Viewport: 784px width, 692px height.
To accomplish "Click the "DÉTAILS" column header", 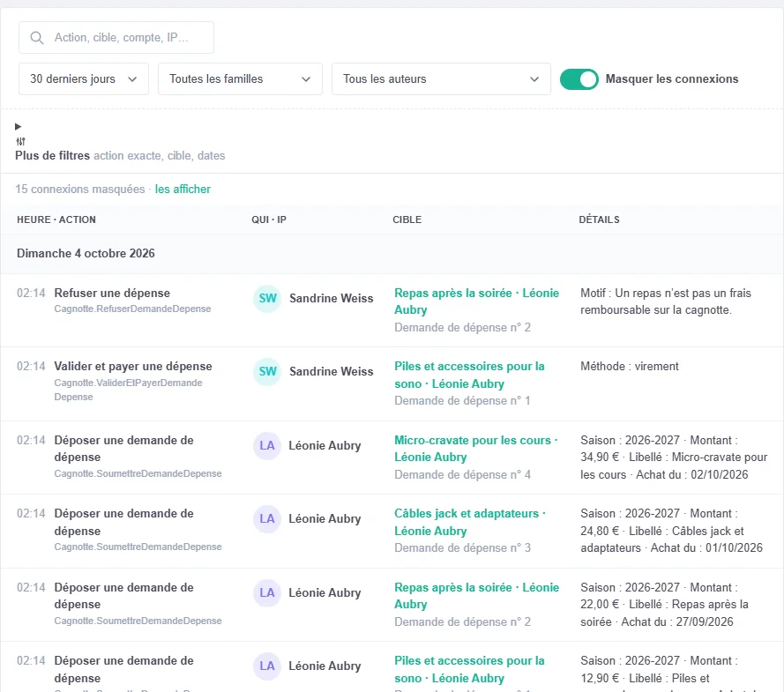I will click(x=599, y=220).
